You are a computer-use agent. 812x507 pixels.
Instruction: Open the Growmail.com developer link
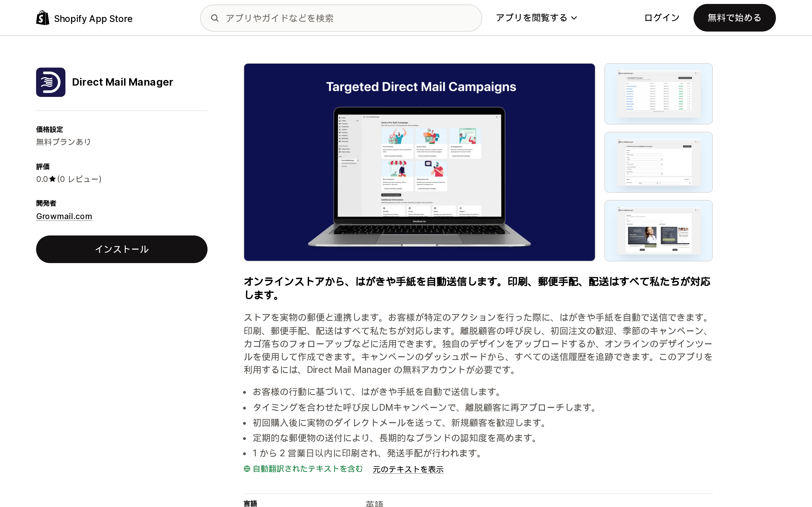(64, 216)
